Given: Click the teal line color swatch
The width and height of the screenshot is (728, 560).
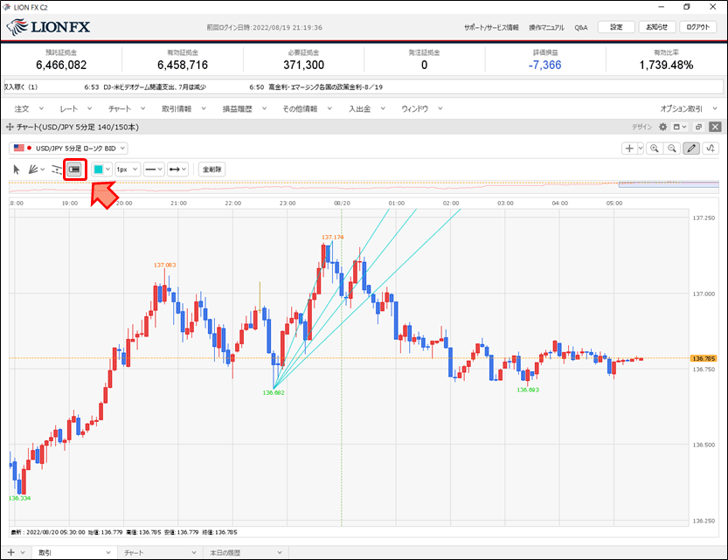Looking at the screenshot, I should (98, 169).
